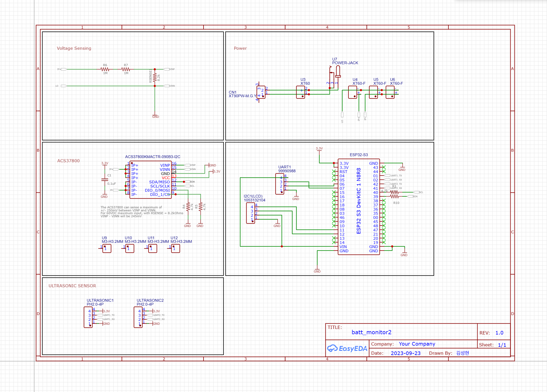Select the I2C1(LCD) 1053132104 connector
Screen dimensions: 547x392
pos(250,213)
